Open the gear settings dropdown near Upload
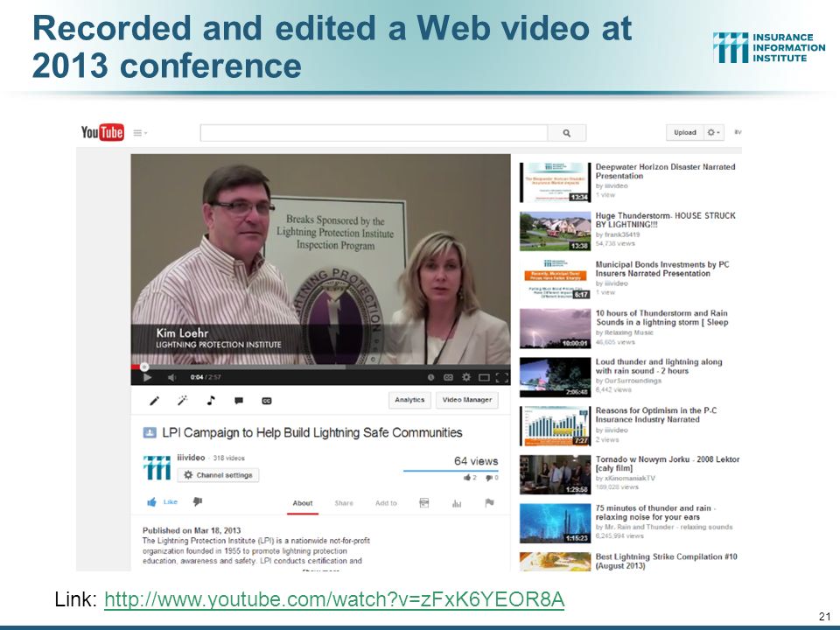This screenshot has width=840, height=630. [x=714, y=132]
